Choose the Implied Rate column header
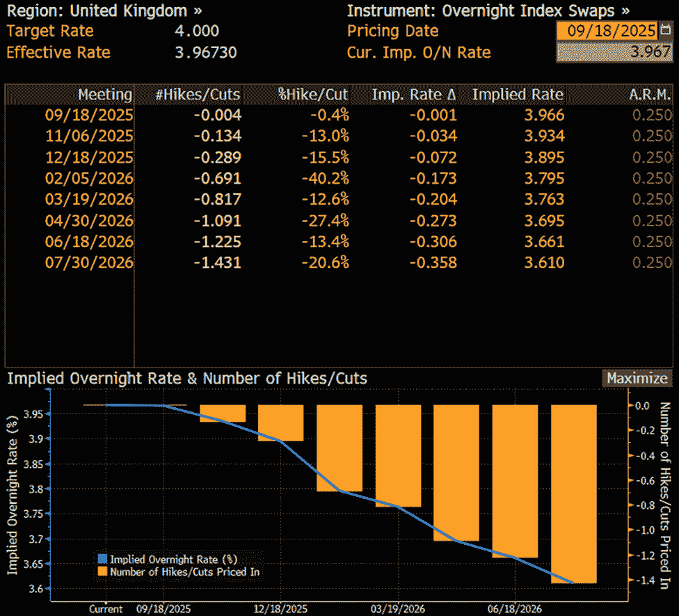679x616 pixels. click(x=518, y=95)
